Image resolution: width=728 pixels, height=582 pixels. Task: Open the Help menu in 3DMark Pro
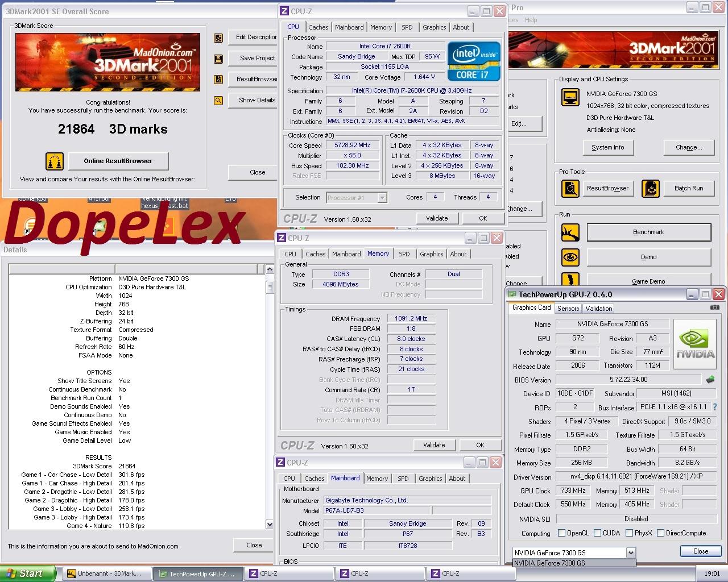[x=531, y=20]
